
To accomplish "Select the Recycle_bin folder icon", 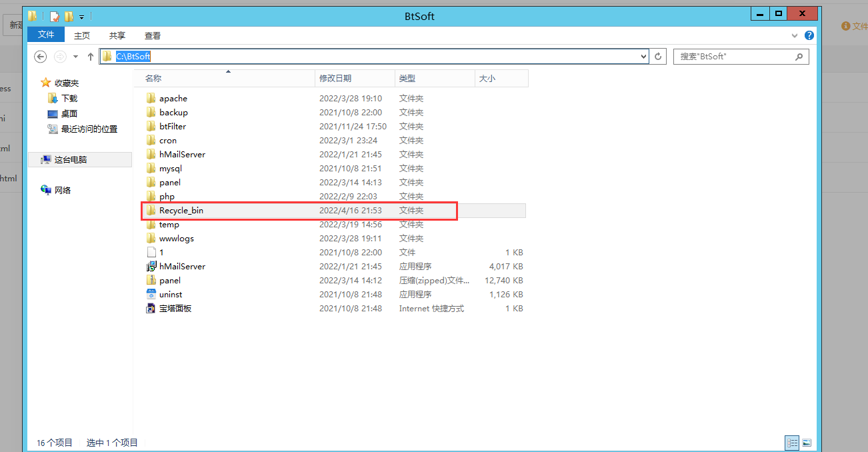I will [151, 210].
